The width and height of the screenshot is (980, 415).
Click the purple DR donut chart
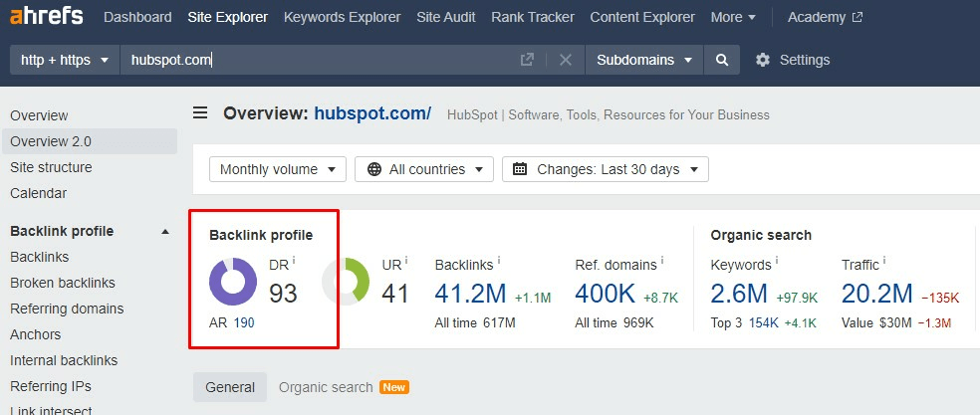(x=233, y=282)
